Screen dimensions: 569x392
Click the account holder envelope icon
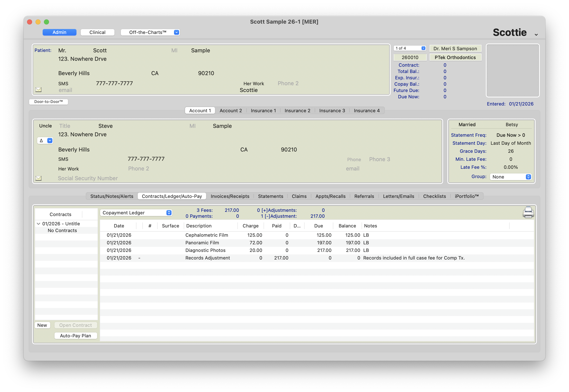click(38, 178)
